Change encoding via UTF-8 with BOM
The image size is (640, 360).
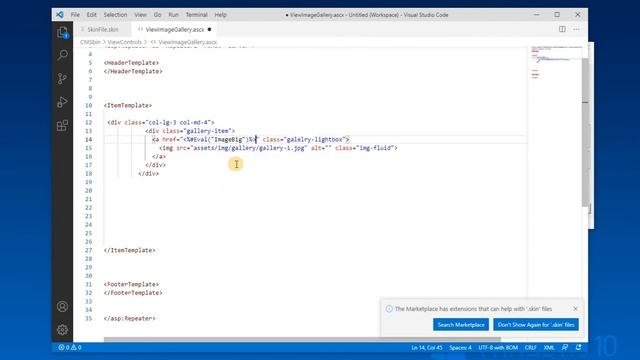(498, 347)
